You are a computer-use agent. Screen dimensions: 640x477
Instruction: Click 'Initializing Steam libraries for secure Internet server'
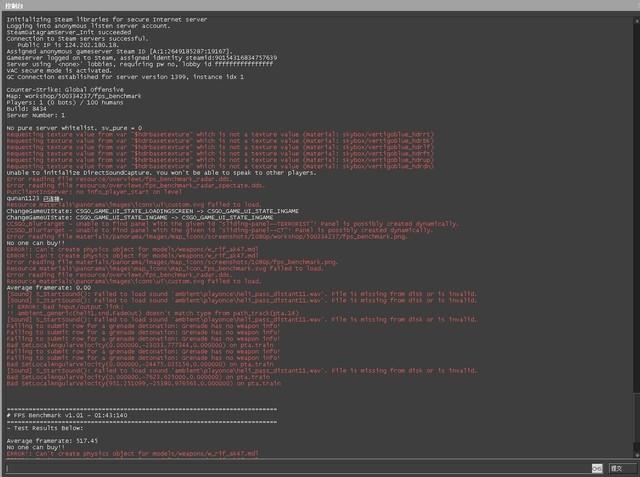107,19
